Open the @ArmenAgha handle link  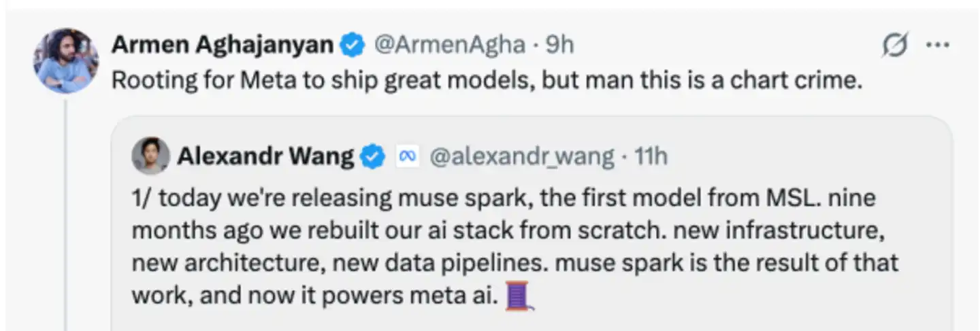[x=451, y=46]
